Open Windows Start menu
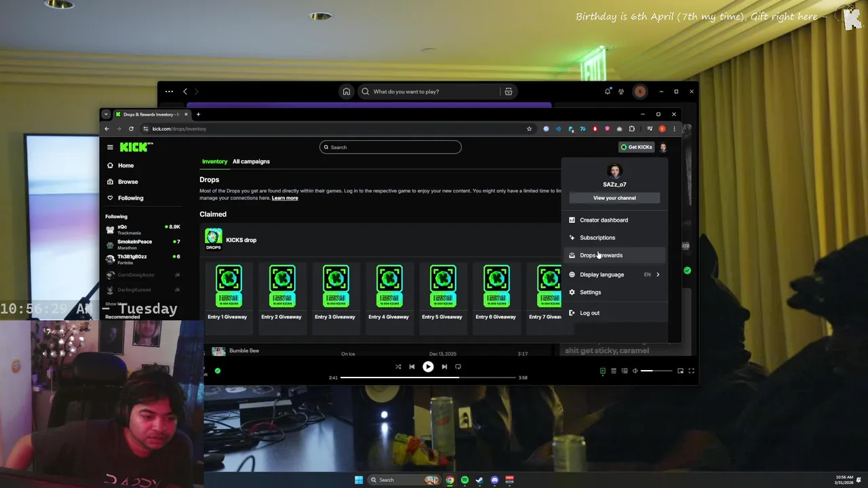The height and width of the screenshot is (488, 868). (359, 480)
